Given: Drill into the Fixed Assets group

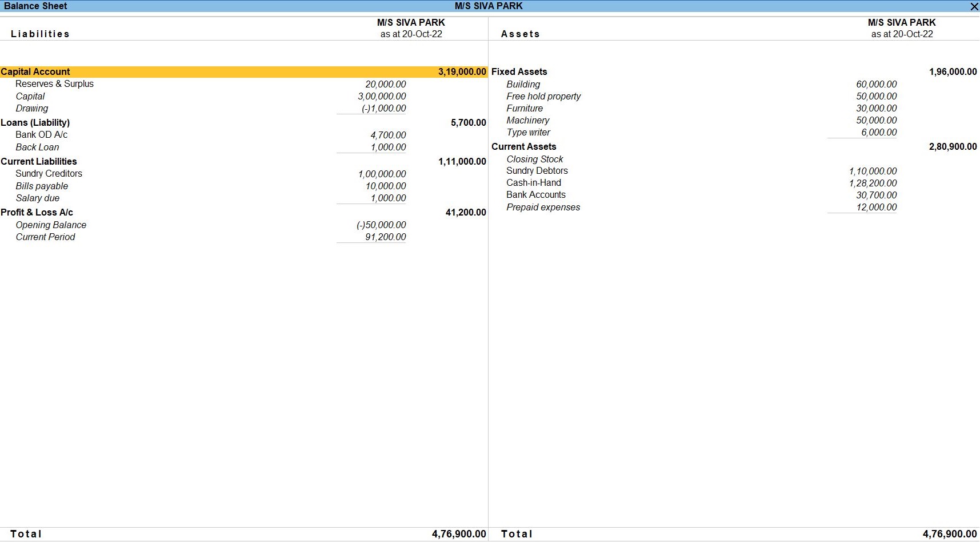Looking at the screenshot, I should point(519,71).
